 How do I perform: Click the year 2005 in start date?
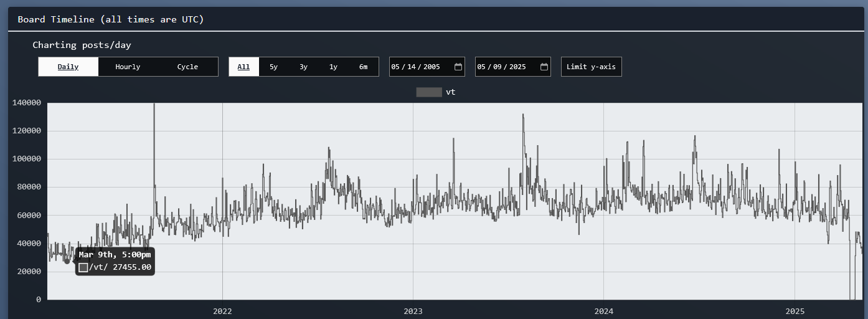(431, 67)
